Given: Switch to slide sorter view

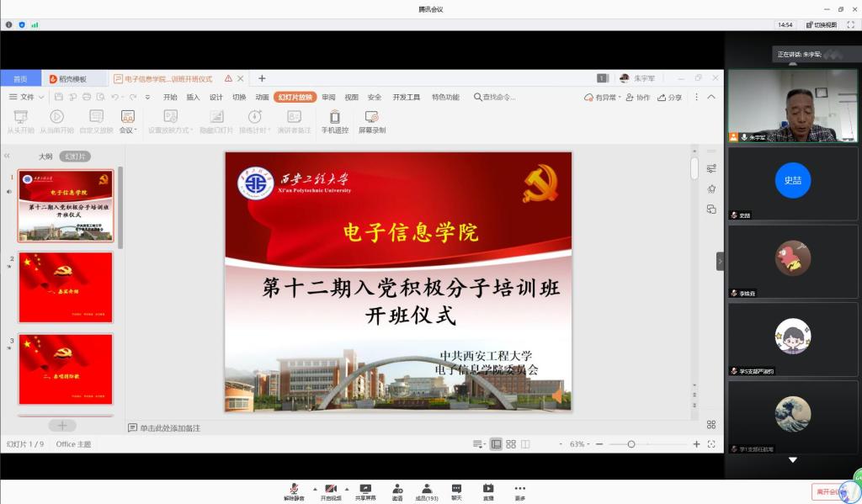Looking at the screenshot, I should click(x=511, y=443).
